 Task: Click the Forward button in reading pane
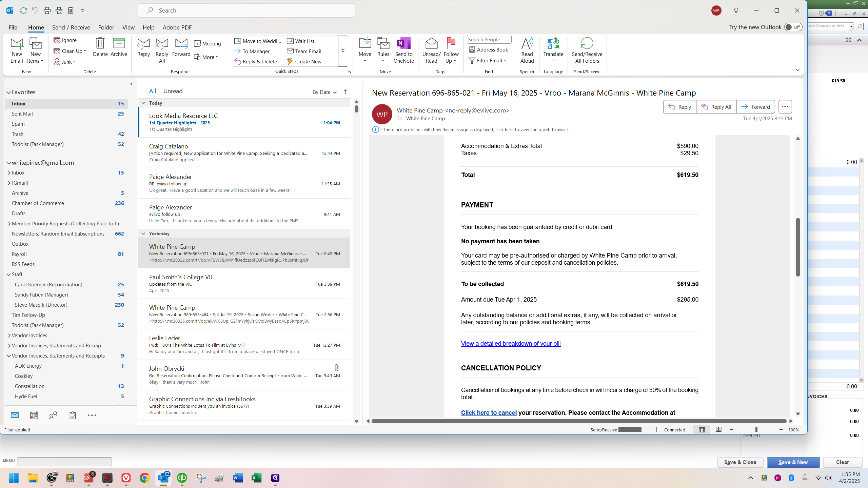(x=755, y=107)
